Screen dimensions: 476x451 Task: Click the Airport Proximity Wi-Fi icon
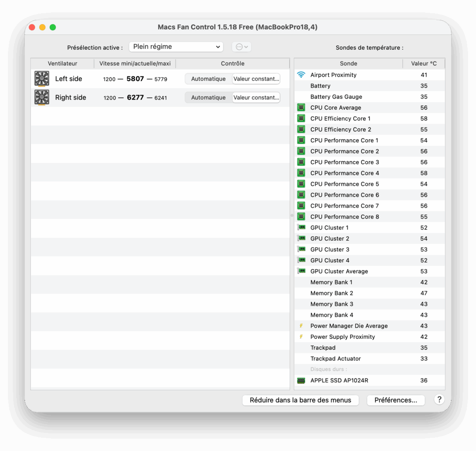301,75
